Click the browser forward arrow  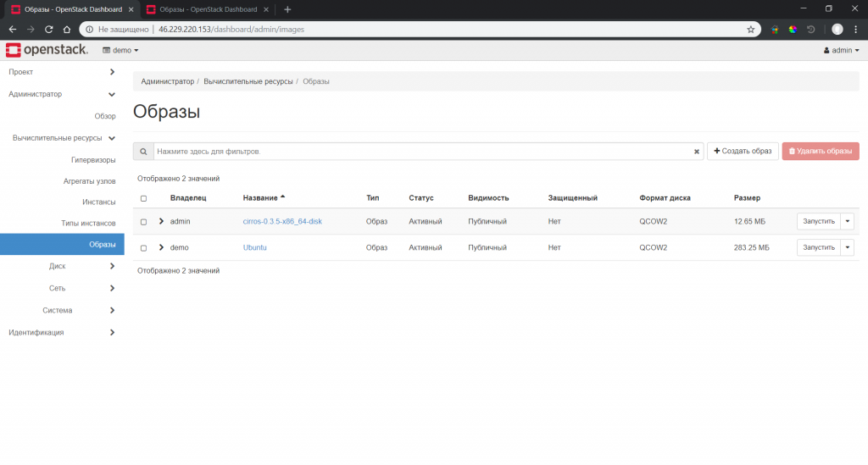click(31, 30)
